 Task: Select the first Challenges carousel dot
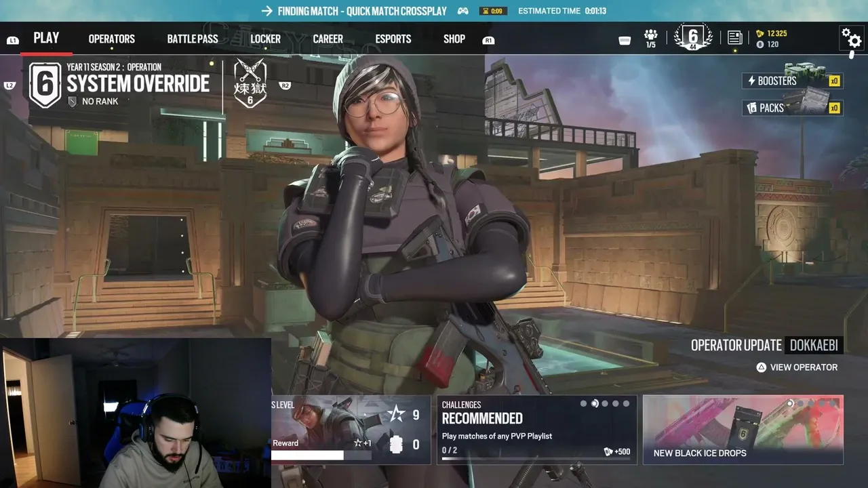(x=583, y=404)
